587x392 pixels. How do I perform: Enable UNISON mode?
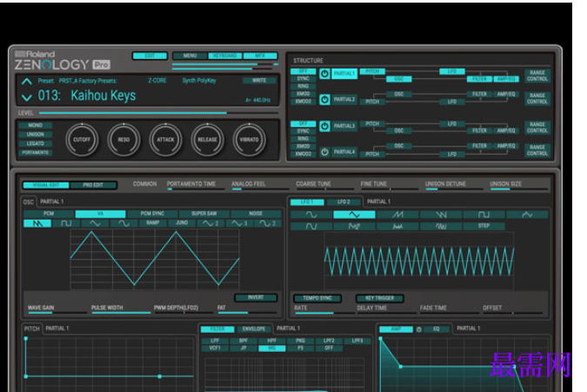point(35,134)
